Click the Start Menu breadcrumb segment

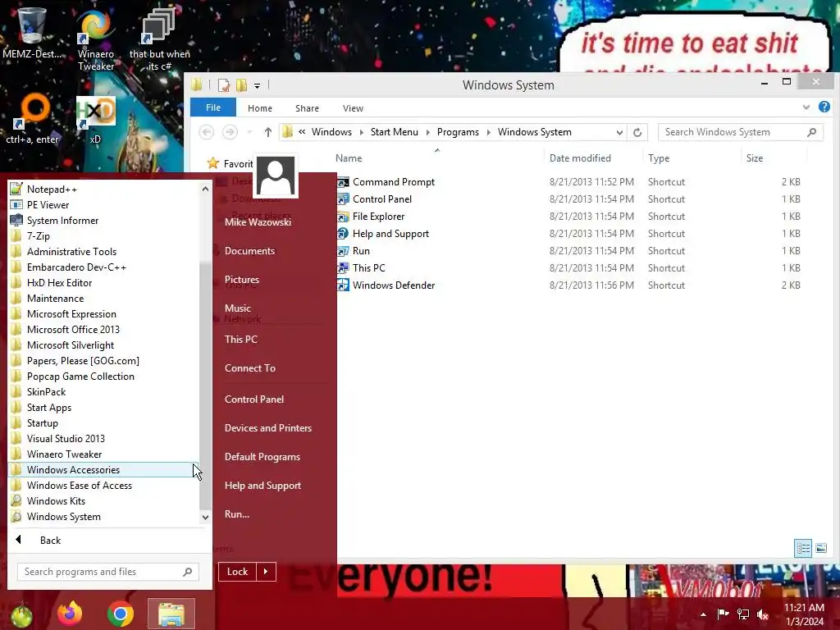pyautogui.click(x=395, y=132)
